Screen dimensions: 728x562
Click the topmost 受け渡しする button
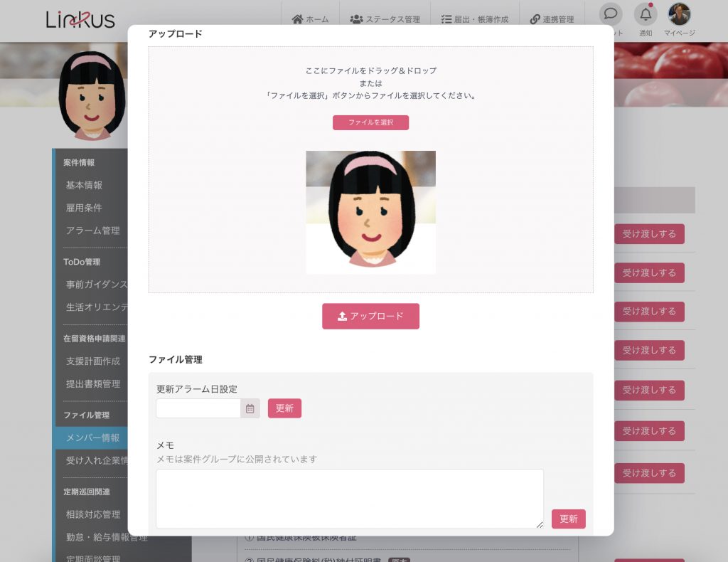pos(649,233)
